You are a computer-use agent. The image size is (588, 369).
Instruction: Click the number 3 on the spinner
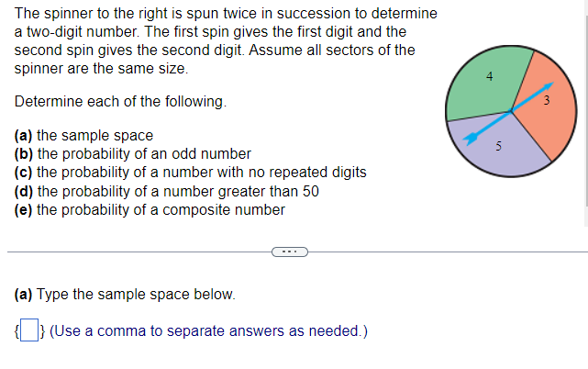tap(547, 100)
